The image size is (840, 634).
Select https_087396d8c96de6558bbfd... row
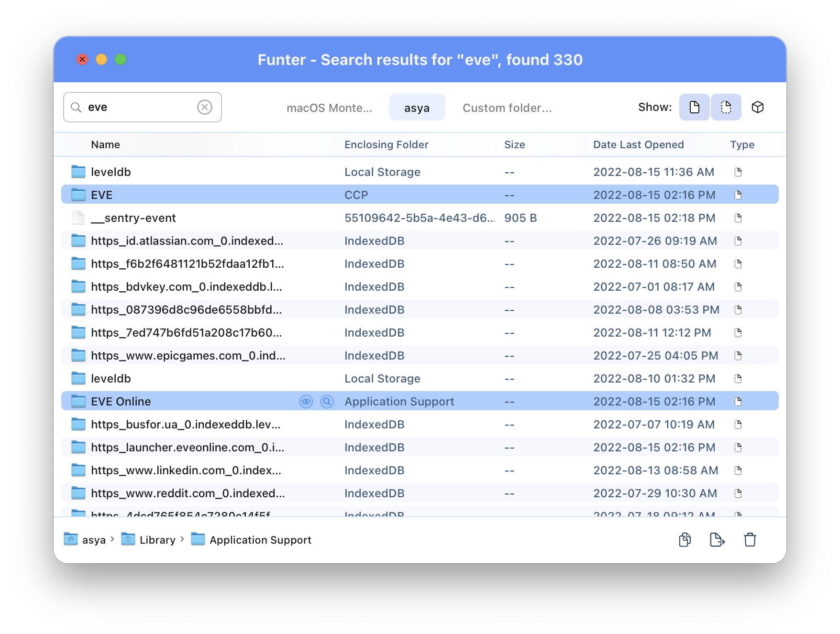point(420,310)
